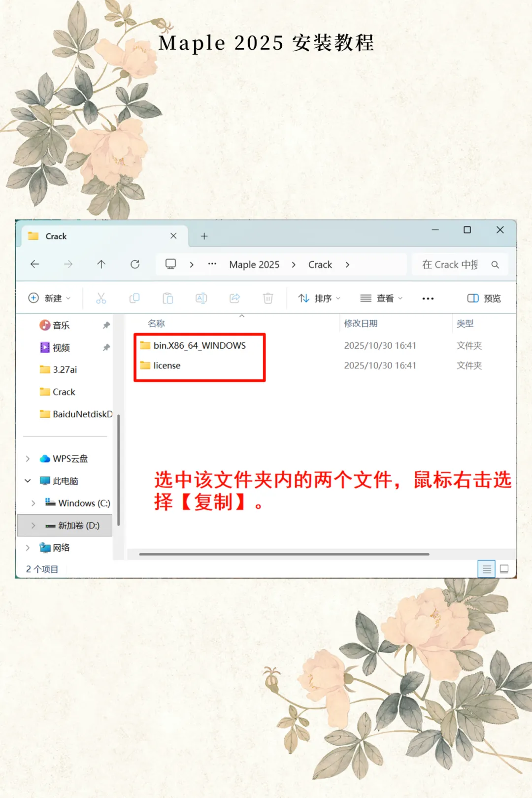Click the 2 个项目 status text
532x798 pixels.
click(42, 569)
